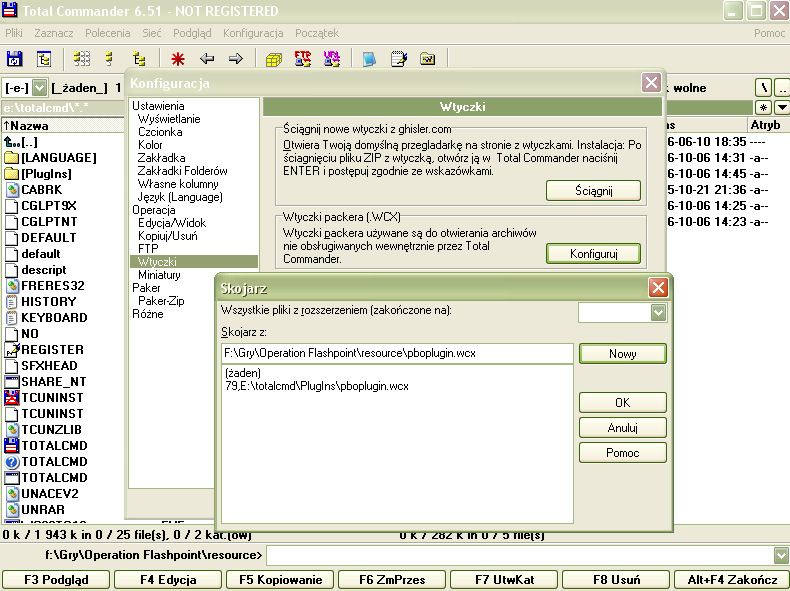Click the parent directory [..] icon
Image resolution: width=790 pixels, height=591 pixels.
pos(12,142)
